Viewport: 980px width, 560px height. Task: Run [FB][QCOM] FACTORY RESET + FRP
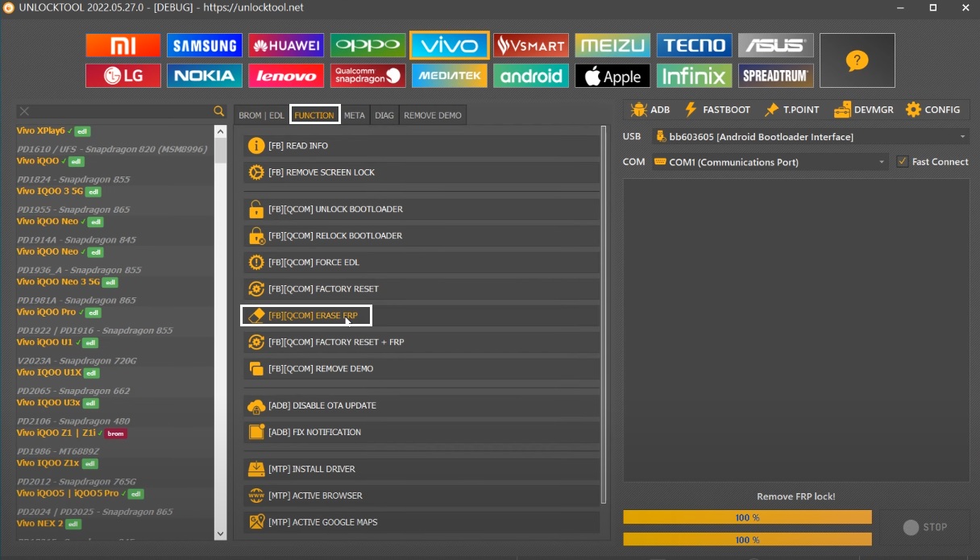click(421, 342)
